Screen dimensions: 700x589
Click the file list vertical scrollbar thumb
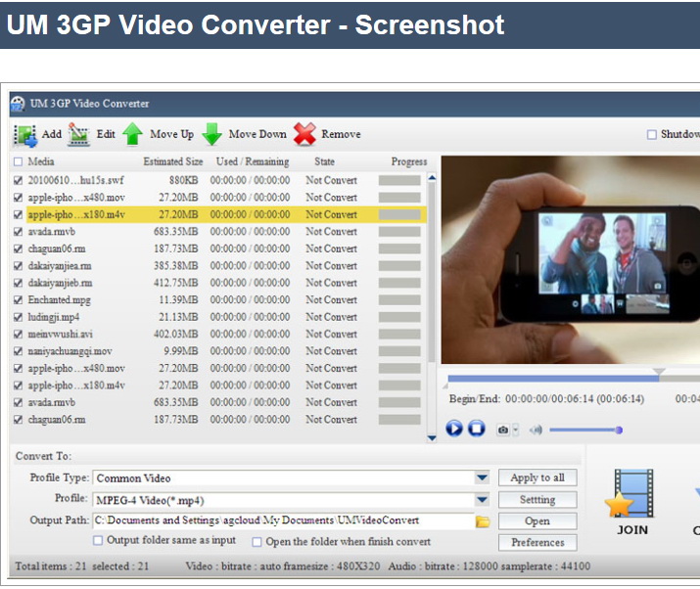[432, 272]
